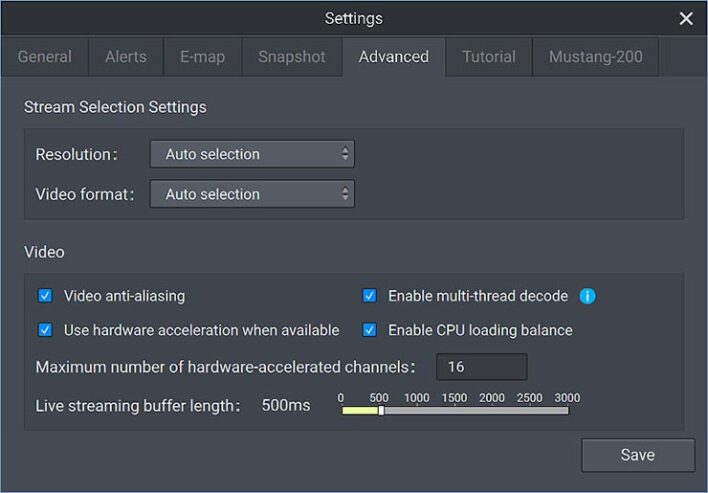Select the Snapshot tab
Image resolution: width=708 pixels, height=493 pixels.
[291, 57]
